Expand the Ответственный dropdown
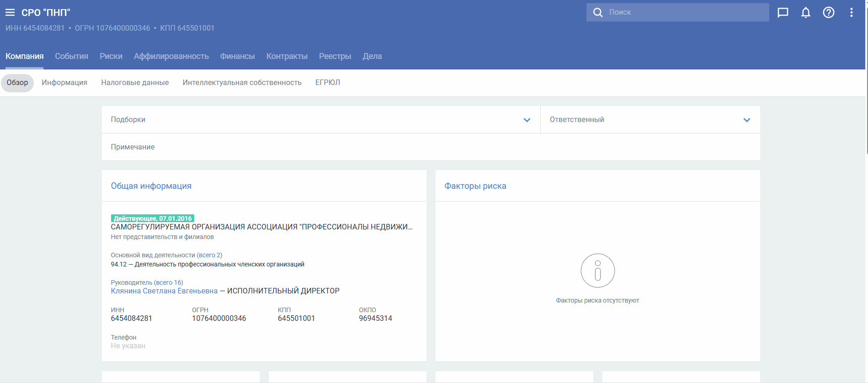The width and height of the screenshot is (868, 383). 746,120
